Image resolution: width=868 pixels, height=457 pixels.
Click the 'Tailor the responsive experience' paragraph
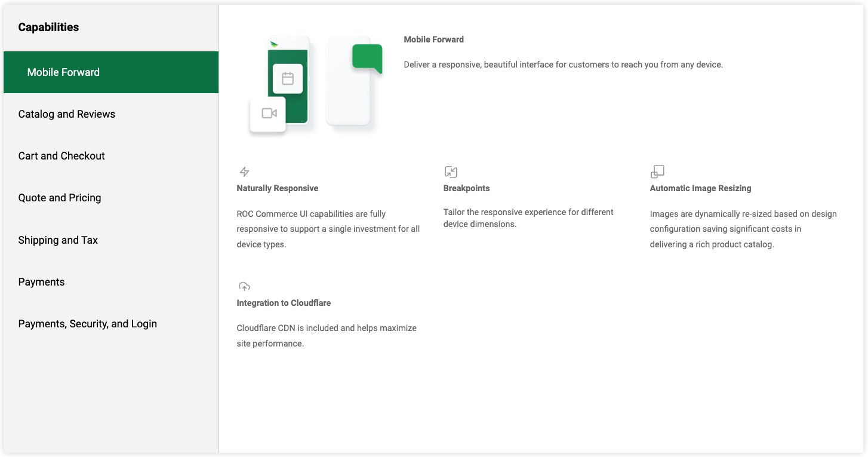[x=528, y=218]
